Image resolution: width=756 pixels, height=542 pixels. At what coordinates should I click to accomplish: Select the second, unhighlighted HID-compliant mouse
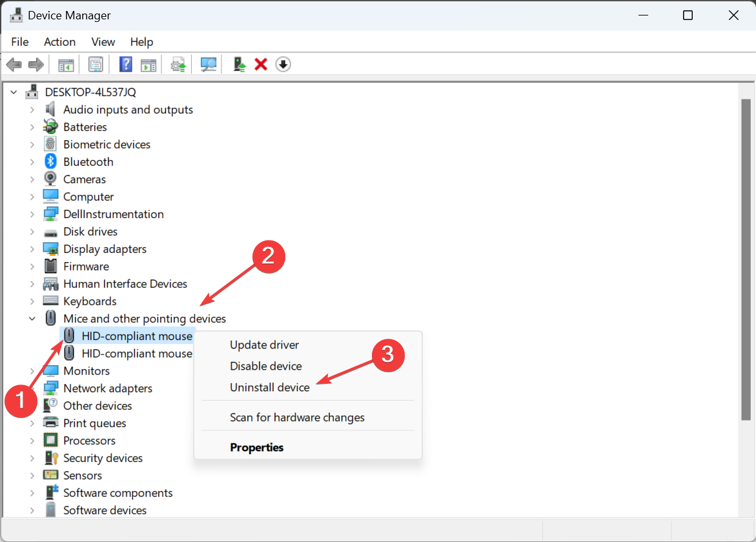(137, 354)
